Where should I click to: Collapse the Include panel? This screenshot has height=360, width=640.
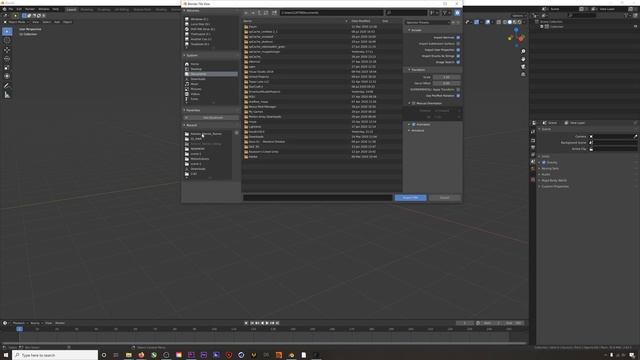415,30
